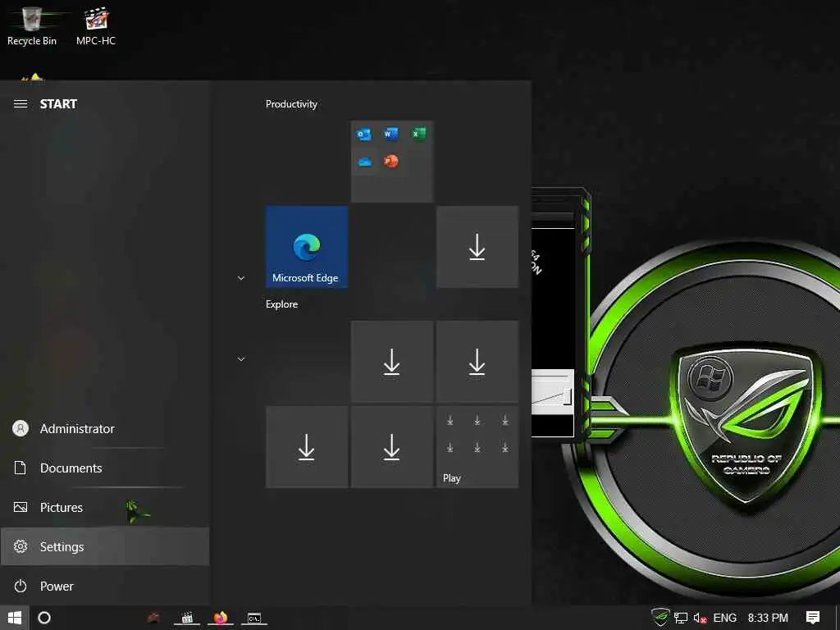Image resolution: width=840 pixels, height=630 pixels.
Task: Open the 8:33 PM clock flyout
Action: point(768,618)
